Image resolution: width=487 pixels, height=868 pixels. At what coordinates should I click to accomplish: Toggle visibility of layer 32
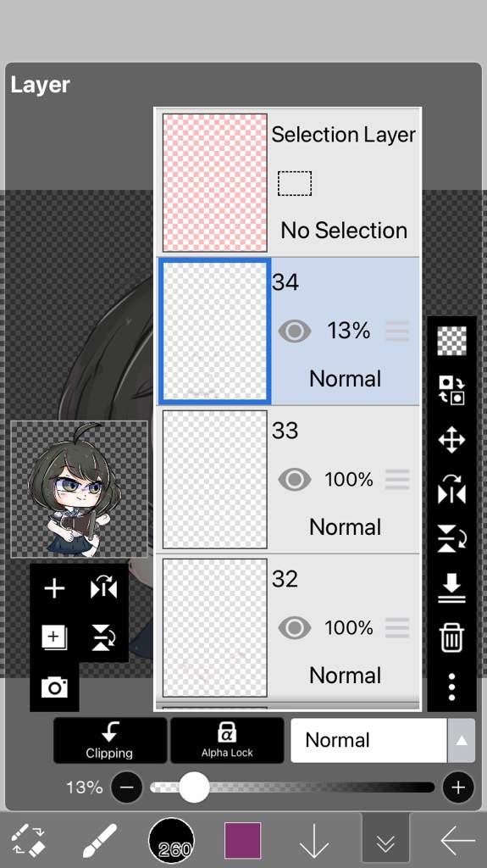pos(295,627)
